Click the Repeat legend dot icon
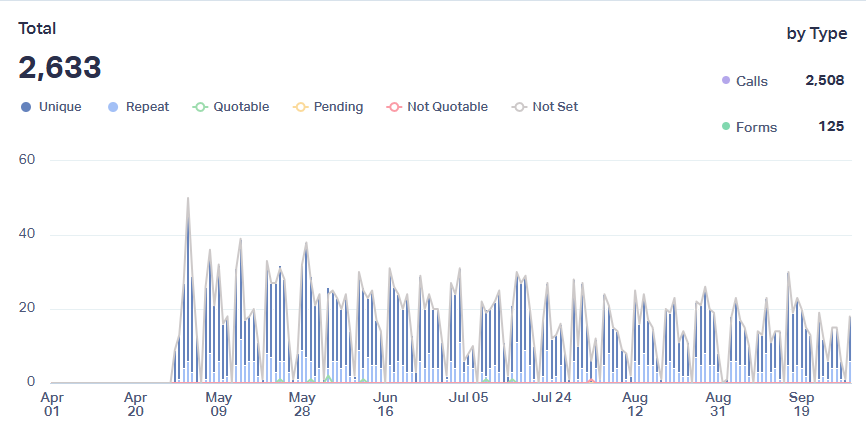 [x=112, y=107]
